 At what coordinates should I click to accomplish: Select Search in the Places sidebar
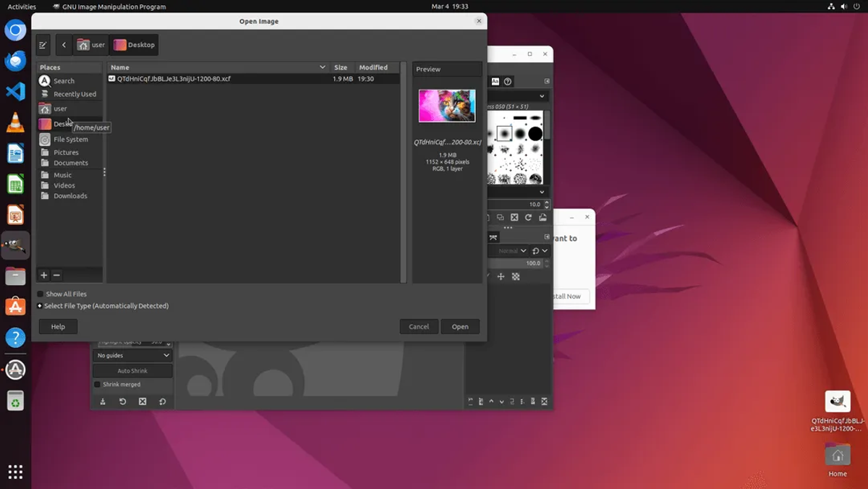pyautogui.click(x=70, y=81)
